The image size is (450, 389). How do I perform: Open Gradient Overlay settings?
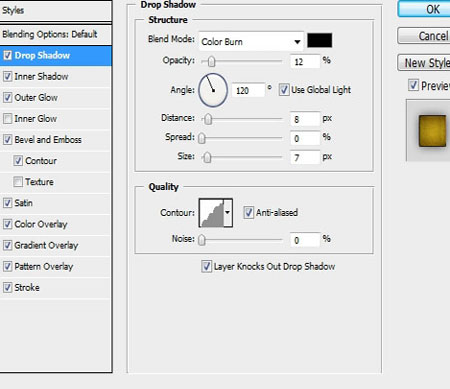coord(46,245)
